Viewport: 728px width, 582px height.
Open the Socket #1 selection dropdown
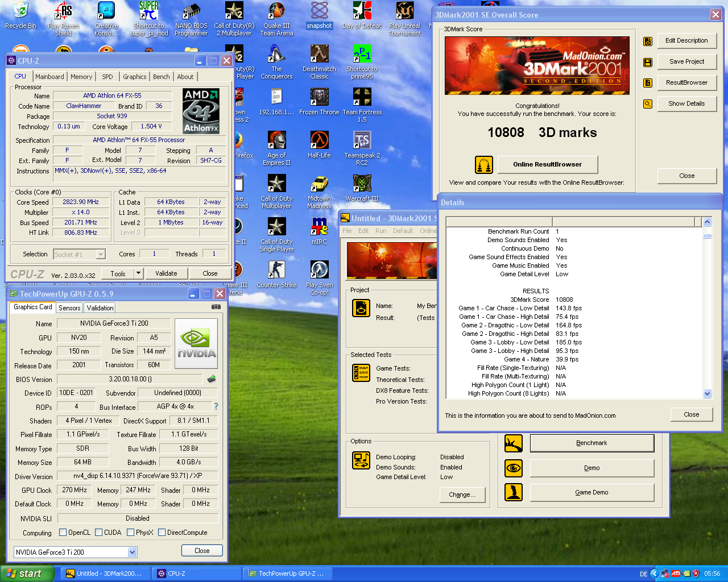click(x=101, y=254)
